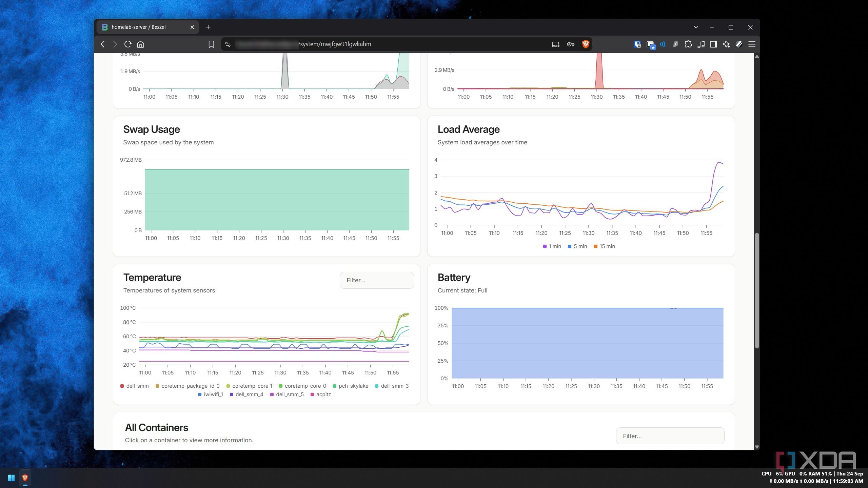Click the 1 min legend item

(x=552, y=246)
